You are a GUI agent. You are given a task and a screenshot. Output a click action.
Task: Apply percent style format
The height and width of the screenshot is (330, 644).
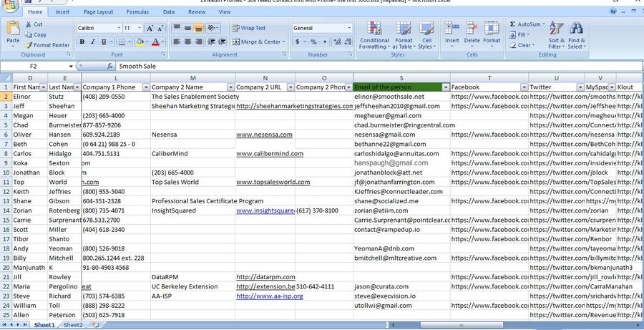point(313,42)
